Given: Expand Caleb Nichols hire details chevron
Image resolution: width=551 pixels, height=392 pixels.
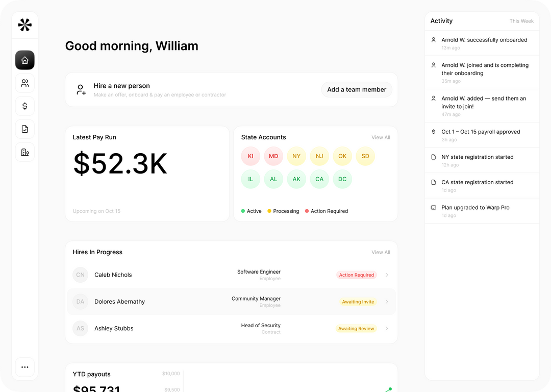Looking at the screenshot, I should coord(387,275).
